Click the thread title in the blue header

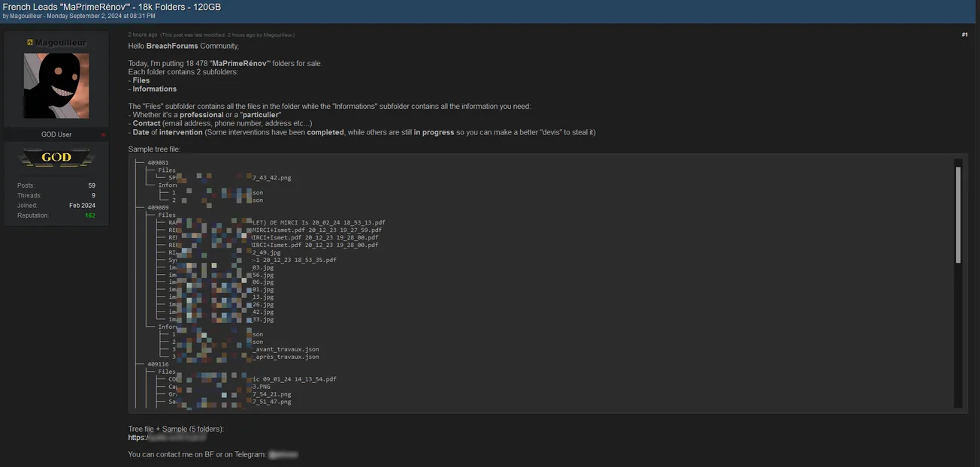pyautogui.click(x=112, y=6)
